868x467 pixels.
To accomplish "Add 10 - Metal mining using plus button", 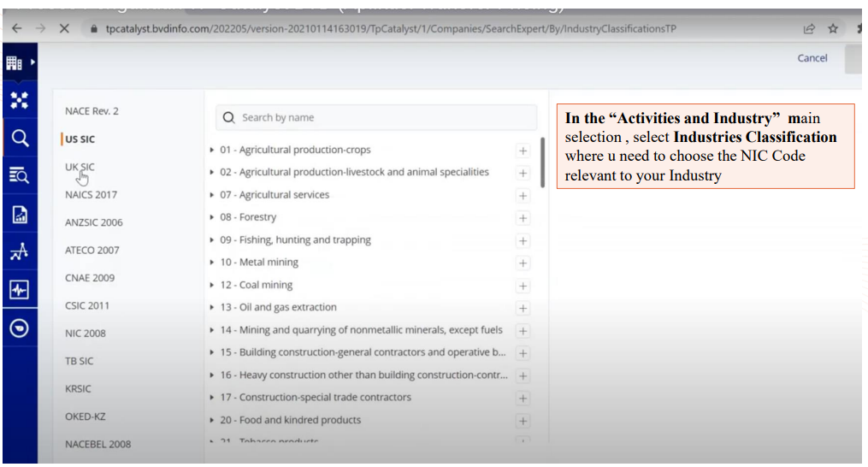I will click(x=523, y=263).
